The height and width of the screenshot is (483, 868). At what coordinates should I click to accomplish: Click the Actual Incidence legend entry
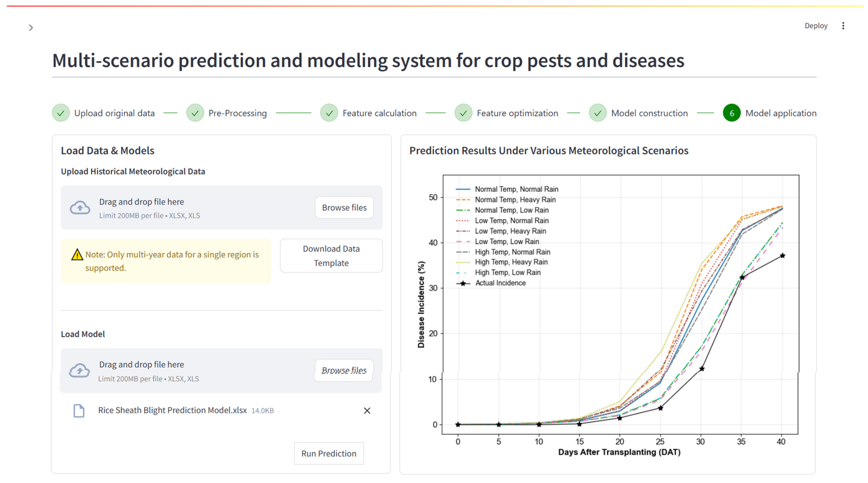point(500,283)
